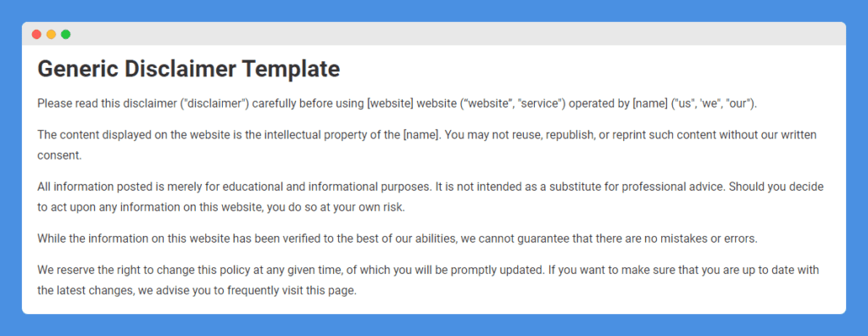Click the ("us", 'we', "our") definition text

point(714,104)
